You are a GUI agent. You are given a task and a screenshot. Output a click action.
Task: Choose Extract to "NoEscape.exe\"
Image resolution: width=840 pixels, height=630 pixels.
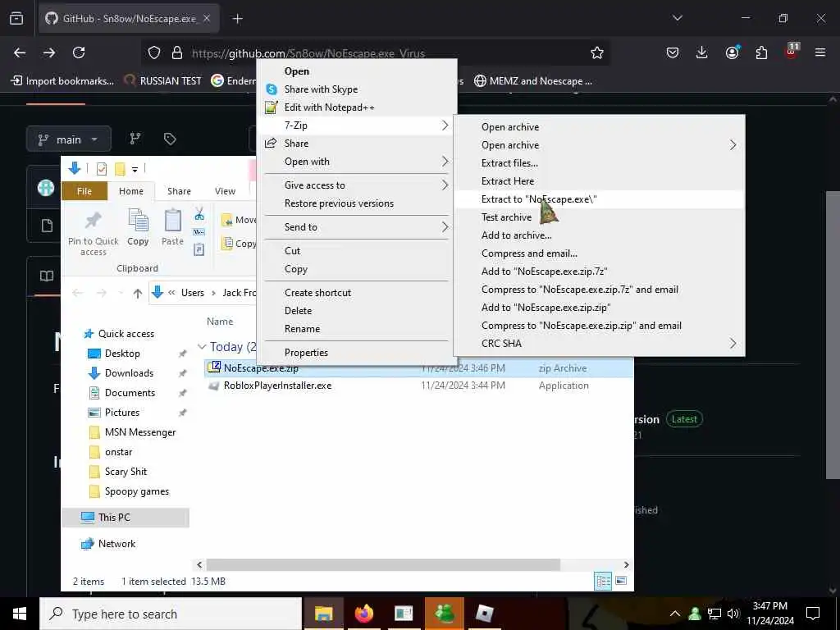(599, 199)
